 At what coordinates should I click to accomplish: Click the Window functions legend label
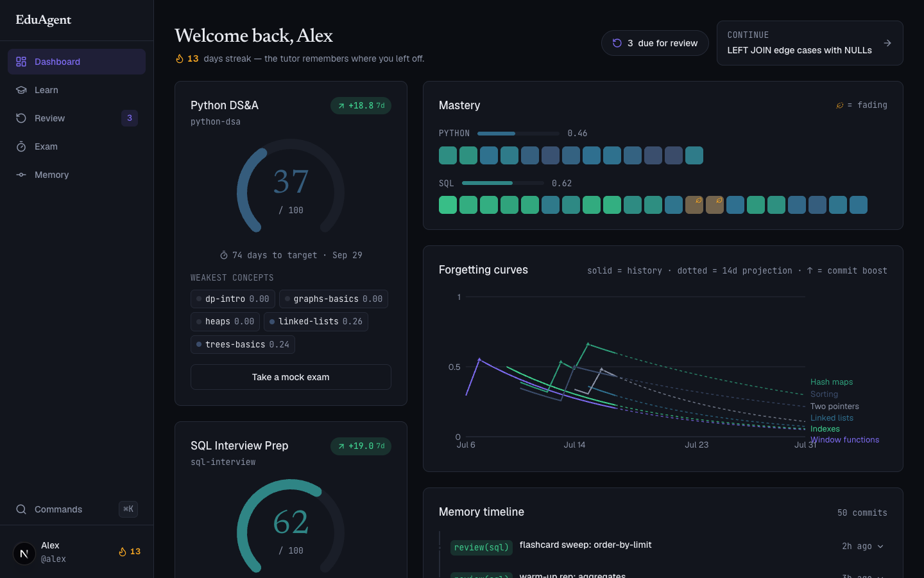point(844,440)
